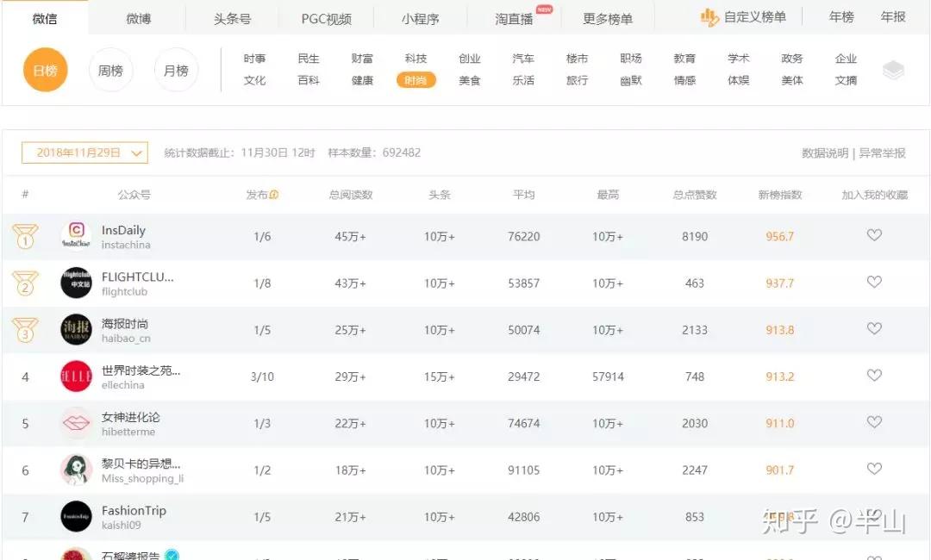This screenshot has height=560, width=931.
Task: Favorite 女神进化论 with heart icon
Action: pos(874,422)
